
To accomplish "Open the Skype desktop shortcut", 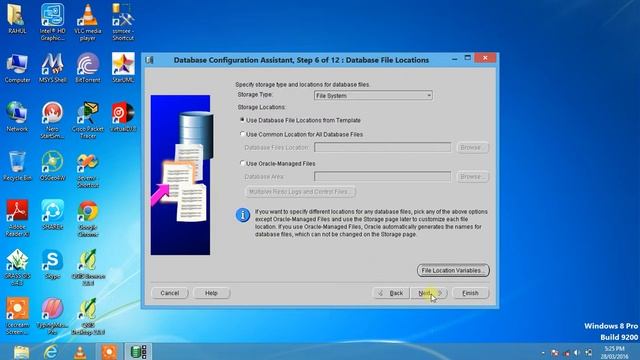I will click(x=52, y=264).
